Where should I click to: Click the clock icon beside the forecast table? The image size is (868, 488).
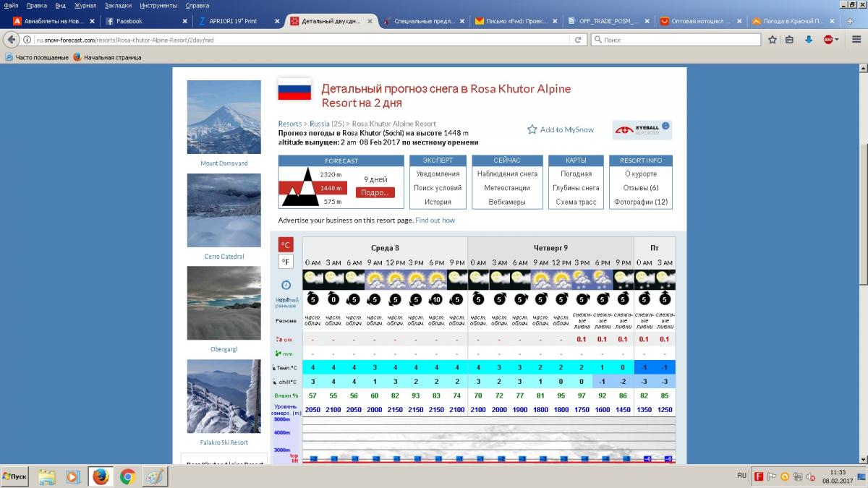286,285
